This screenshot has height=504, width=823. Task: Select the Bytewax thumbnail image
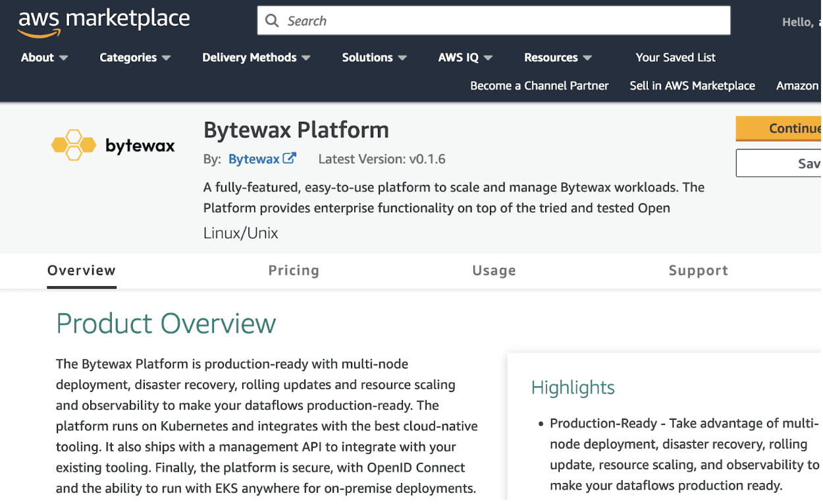click(112, 144)
